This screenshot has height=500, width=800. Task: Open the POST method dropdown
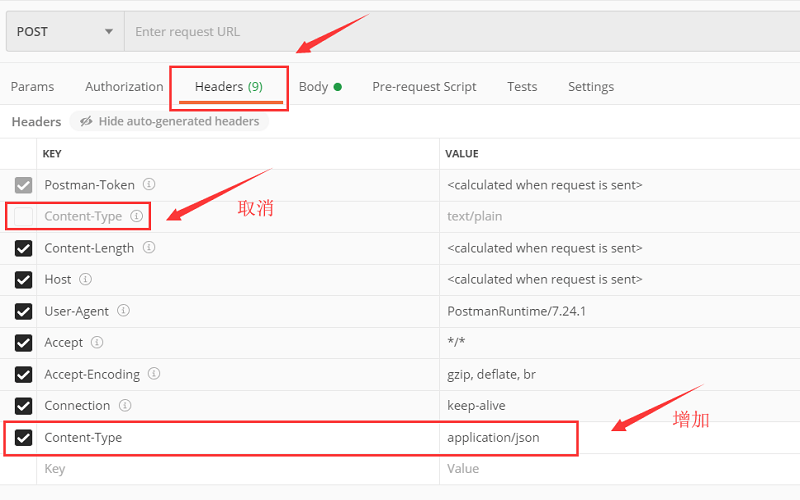pos(65,31)
